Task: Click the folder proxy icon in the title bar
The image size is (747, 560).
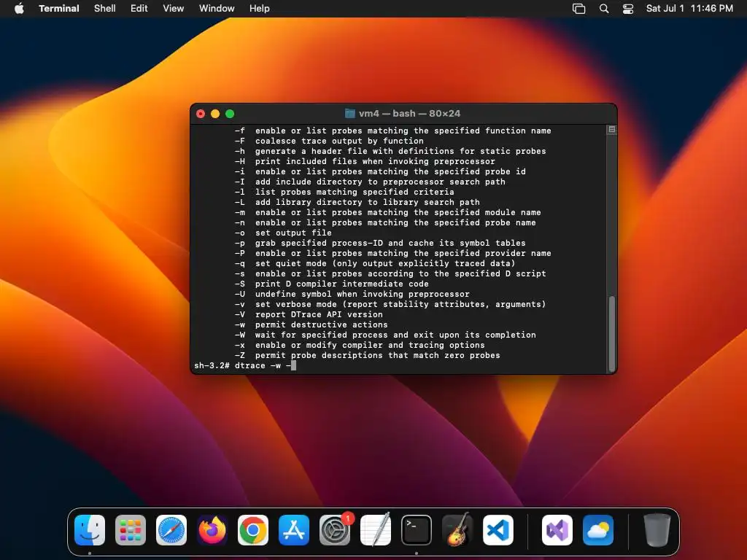Action: click(x=349, y=113)
